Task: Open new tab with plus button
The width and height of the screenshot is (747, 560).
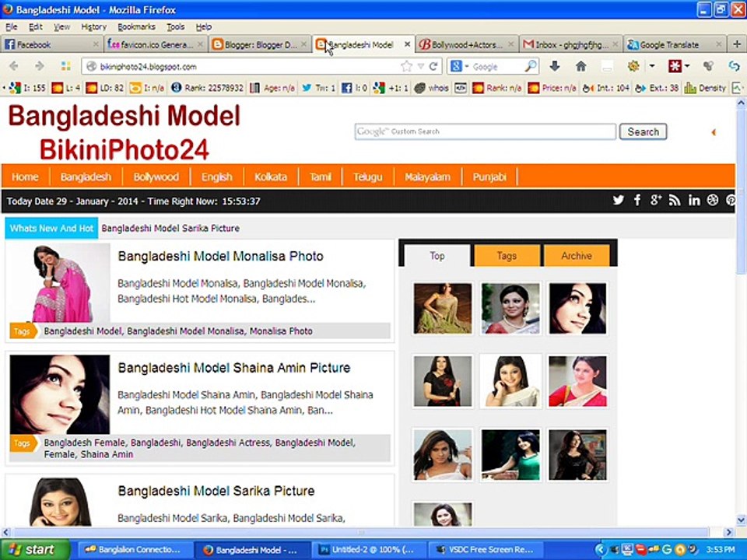Action: [737, 44]
